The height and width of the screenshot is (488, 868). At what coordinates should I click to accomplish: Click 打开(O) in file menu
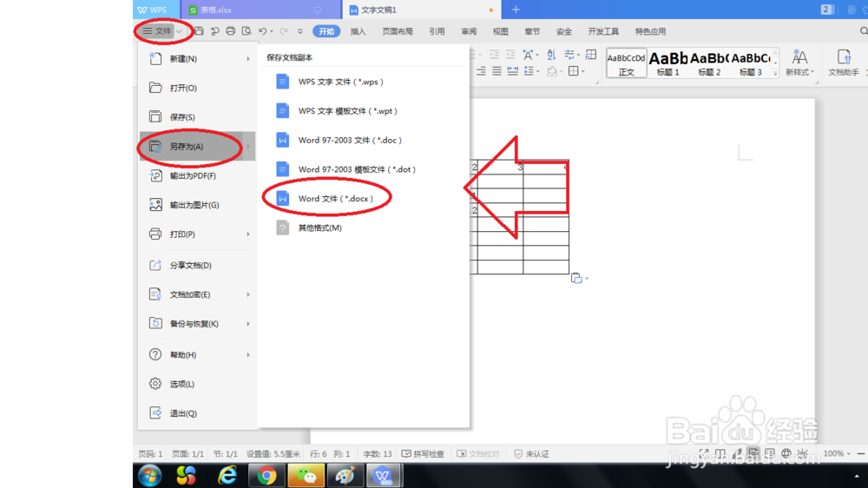click(197, 88)
